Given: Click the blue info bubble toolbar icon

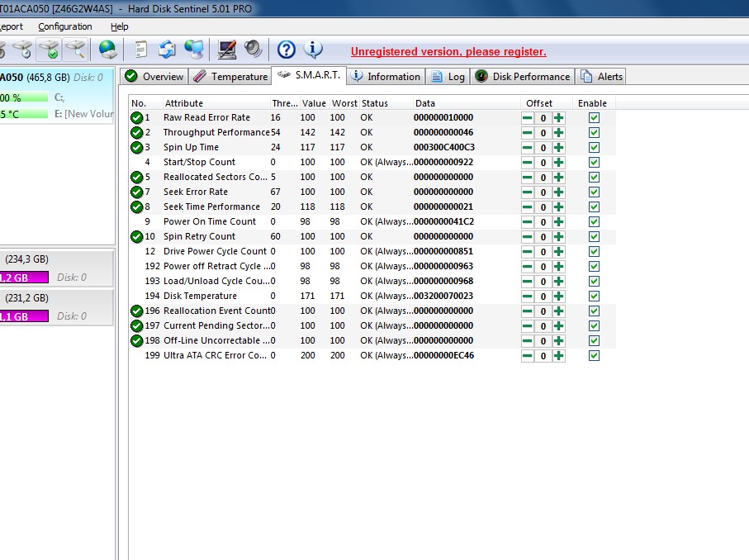Looking at the screenshot, I should [x=313, y=50].
